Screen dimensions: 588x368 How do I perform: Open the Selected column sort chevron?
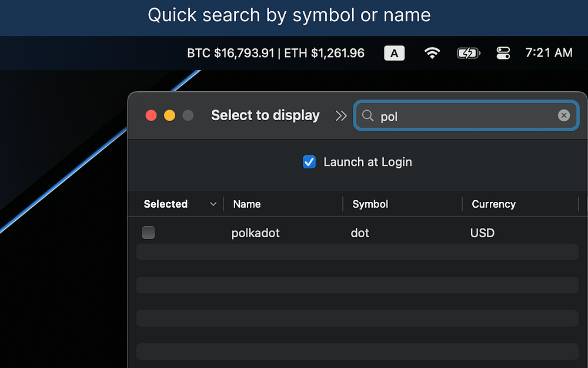click(x=213, y=204)
